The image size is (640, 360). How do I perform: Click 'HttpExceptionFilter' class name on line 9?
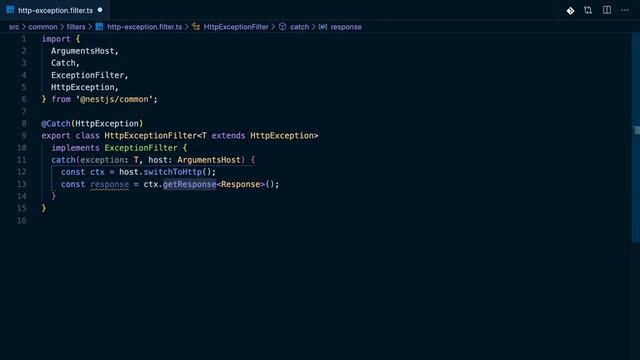click(x=150, y=136)
